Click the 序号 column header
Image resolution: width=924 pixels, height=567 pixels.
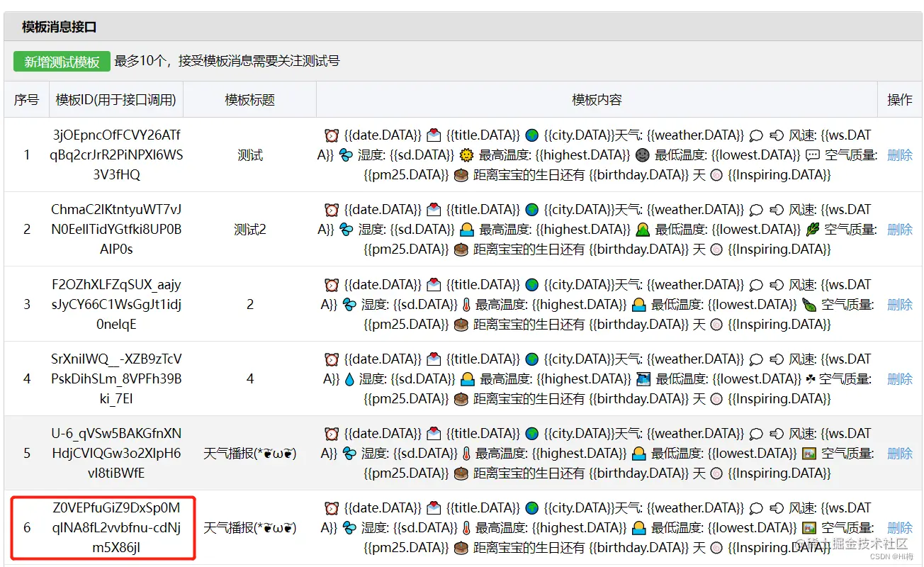coord(27,100)
